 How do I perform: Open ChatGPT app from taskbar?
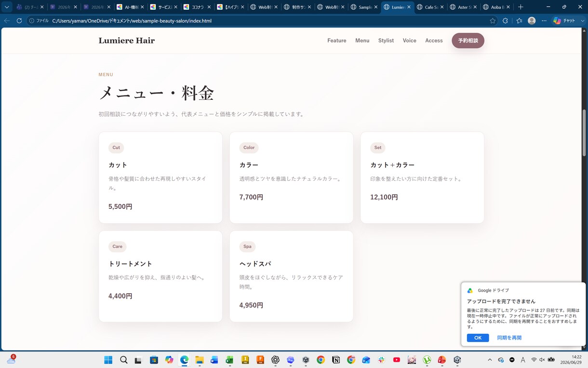[x=275, y=360]
